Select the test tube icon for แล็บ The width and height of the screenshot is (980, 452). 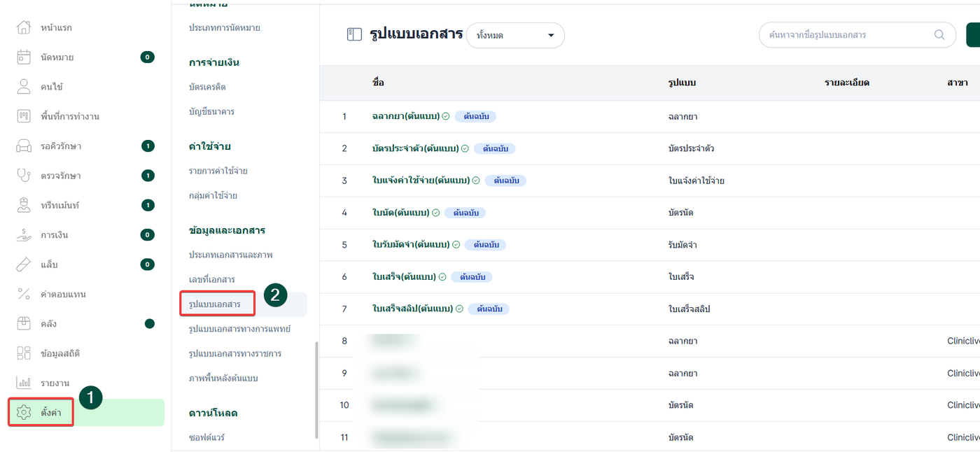click(x=24, y=264)
